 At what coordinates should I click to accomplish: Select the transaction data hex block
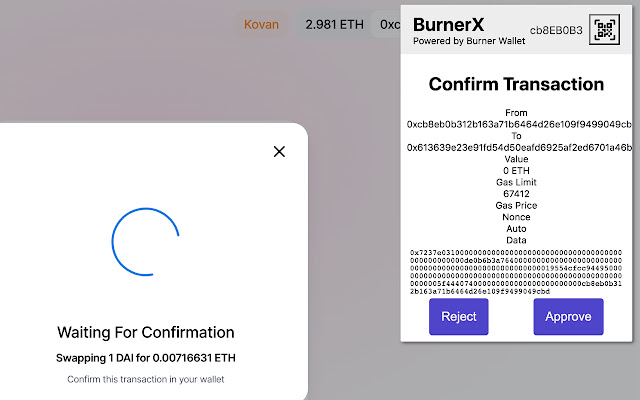(516, 272)
